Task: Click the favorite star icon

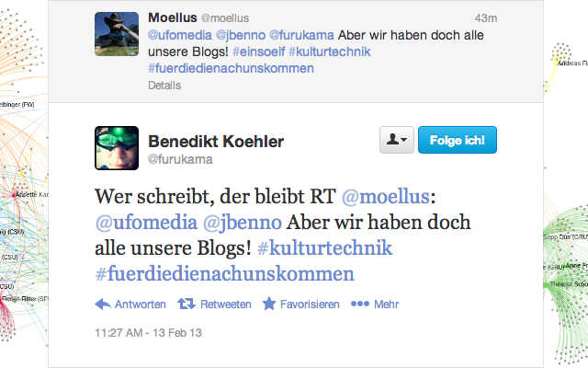Action: click(x=269, y=304)
